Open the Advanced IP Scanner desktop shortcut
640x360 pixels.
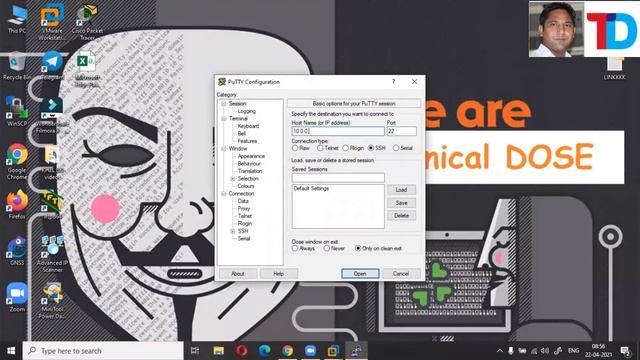[52, 254]
